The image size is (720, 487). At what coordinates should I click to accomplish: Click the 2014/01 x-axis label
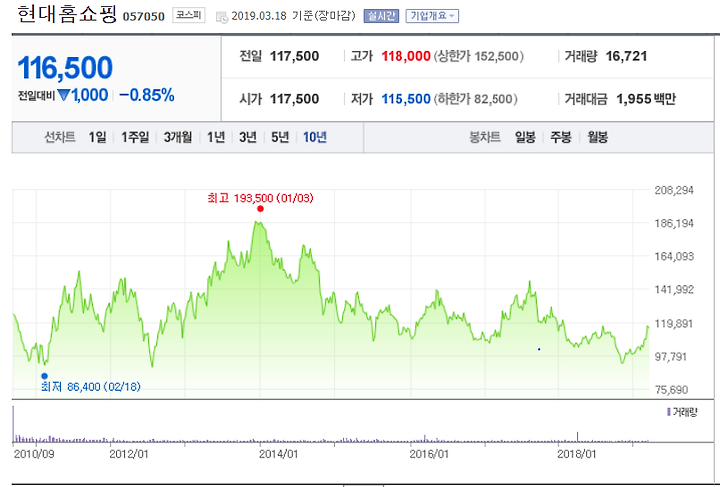click(x=278, y=454)
